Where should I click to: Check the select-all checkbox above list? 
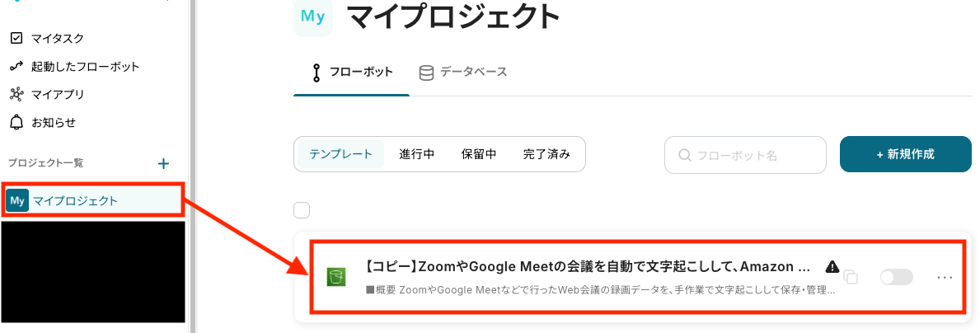coord(302,209)
